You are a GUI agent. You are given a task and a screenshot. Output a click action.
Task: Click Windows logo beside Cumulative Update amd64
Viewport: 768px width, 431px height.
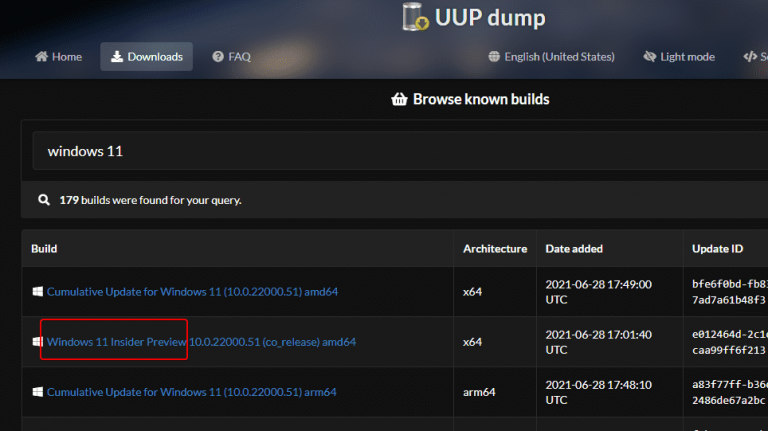pos(38,292)
